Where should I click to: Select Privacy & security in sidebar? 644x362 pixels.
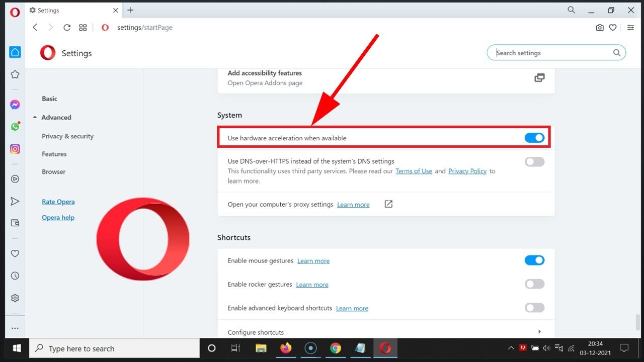pos(67,136)
